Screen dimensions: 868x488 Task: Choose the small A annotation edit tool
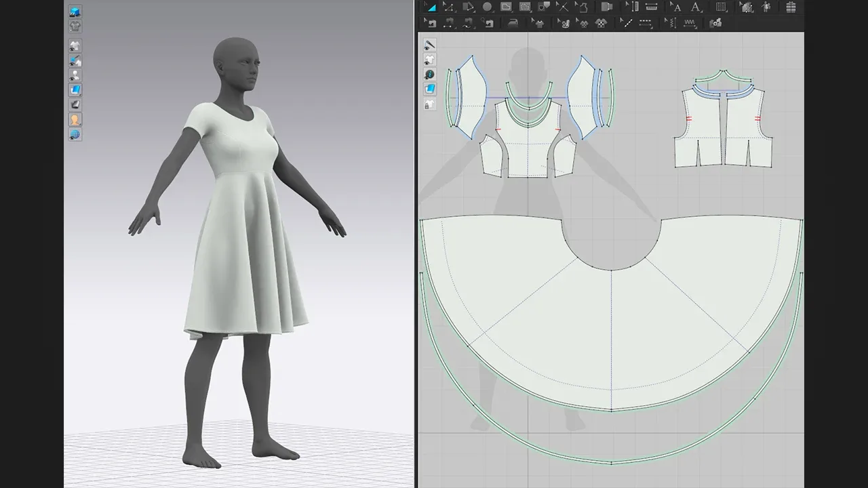675,7
